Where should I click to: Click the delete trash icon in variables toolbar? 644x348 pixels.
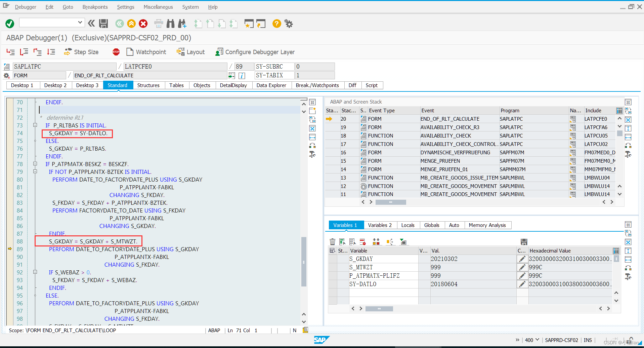pyautogui.click(x=332, y=242)
